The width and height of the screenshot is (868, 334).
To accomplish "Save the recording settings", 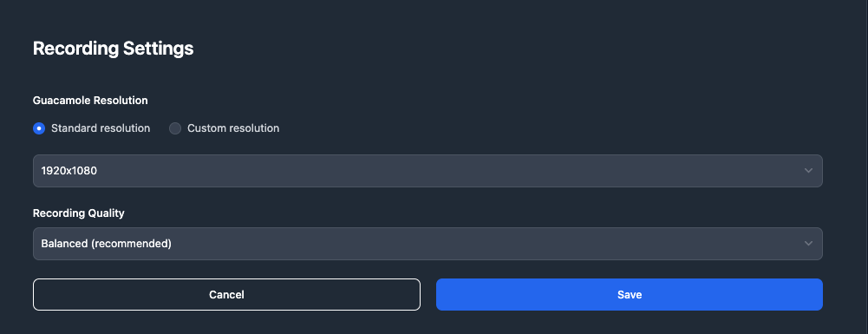I will pos(630,295).
